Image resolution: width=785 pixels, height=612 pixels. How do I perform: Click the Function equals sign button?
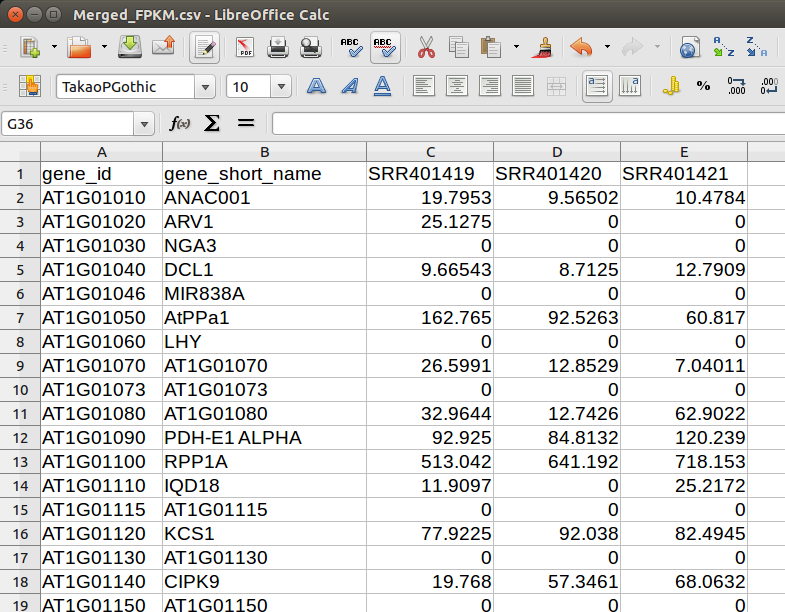246,123
